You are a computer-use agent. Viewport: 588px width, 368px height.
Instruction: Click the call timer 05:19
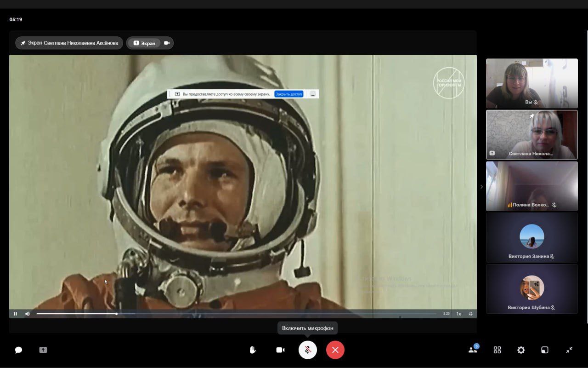(16, 19)
